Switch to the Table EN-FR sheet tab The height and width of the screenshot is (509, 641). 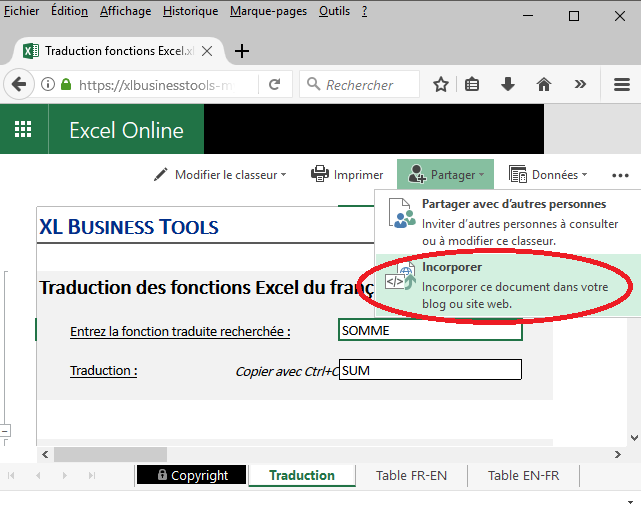pyautogui.click(x=523, y=475)
